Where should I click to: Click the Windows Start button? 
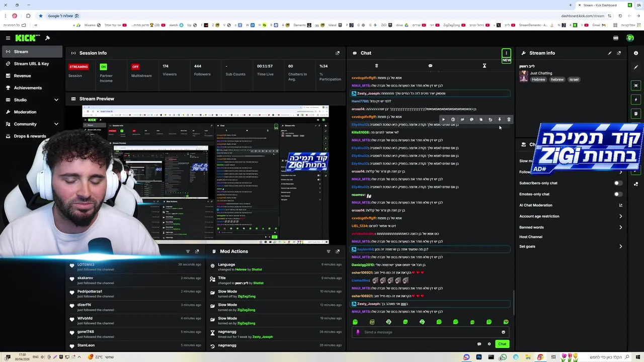pyautogui.click(x=637, y=357)
